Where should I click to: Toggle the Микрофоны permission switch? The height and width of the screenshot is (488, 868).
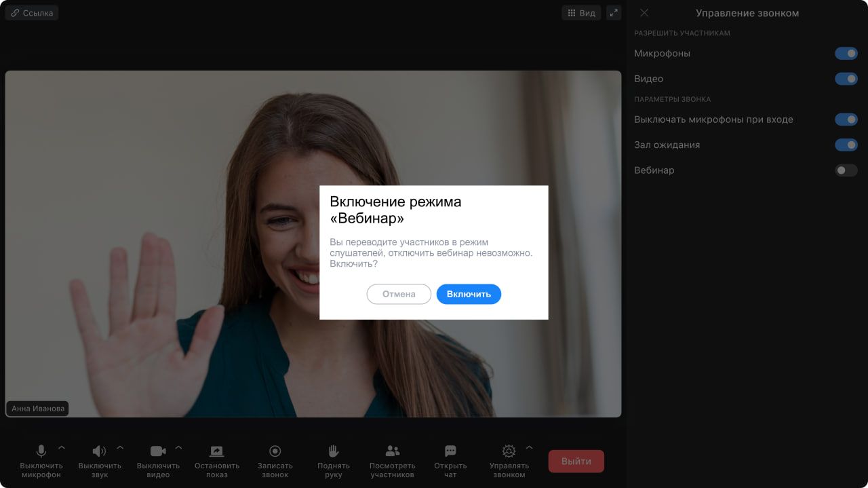click(846, 54)
